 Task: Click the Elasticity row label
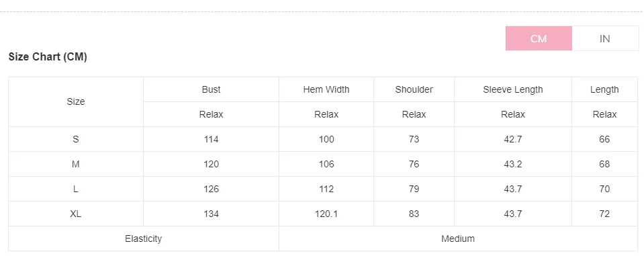[x=143, y=239]
